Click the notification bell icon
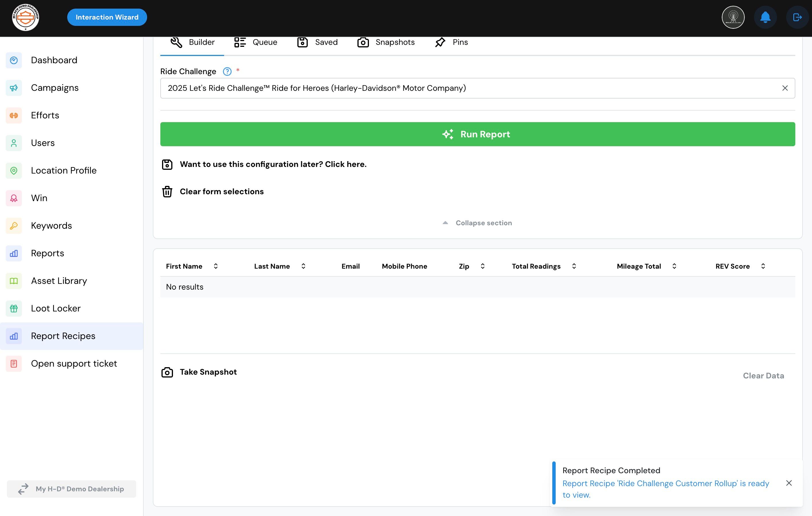 pos(765,17)
